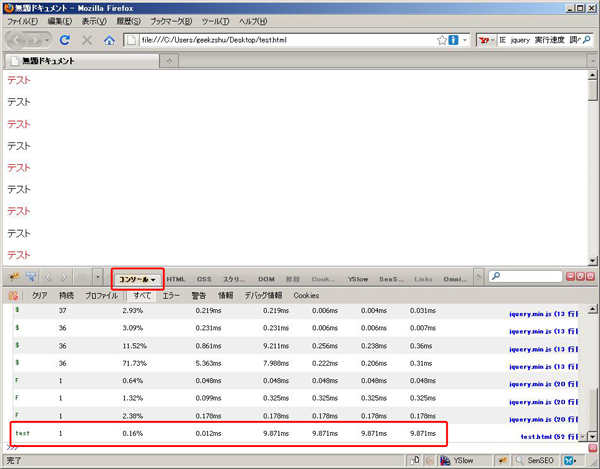Open the ツール menu
The height and width of the screenshot is (469, 600).
pos(215,21)
